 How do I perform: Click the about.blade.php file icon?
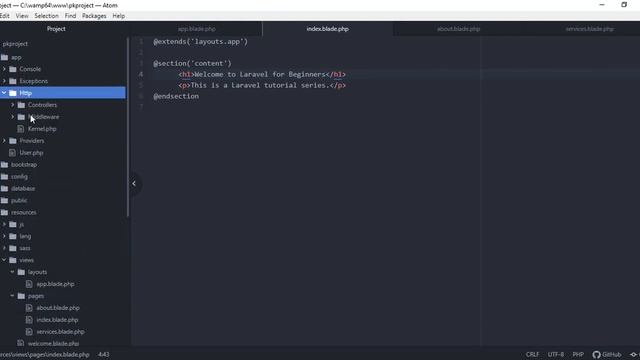click(x=29, y=308)
